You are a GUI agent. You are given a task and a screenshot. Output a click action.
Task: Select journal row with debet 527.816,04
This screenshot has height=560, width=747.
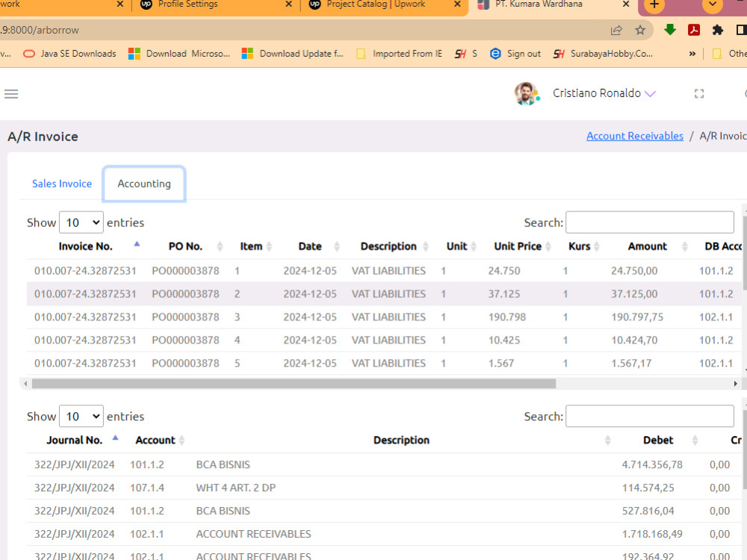pyautogui.click(x=384, y=511)
